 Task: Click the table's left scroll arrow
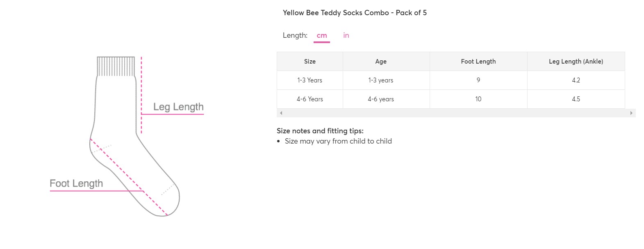pos(281,113)
